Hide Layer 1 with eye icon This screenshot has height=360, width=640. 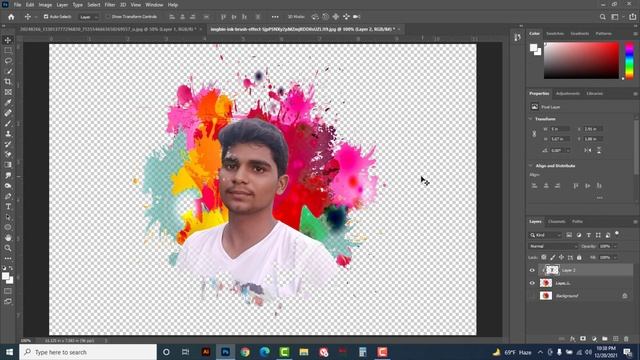(x=532, y=283)
